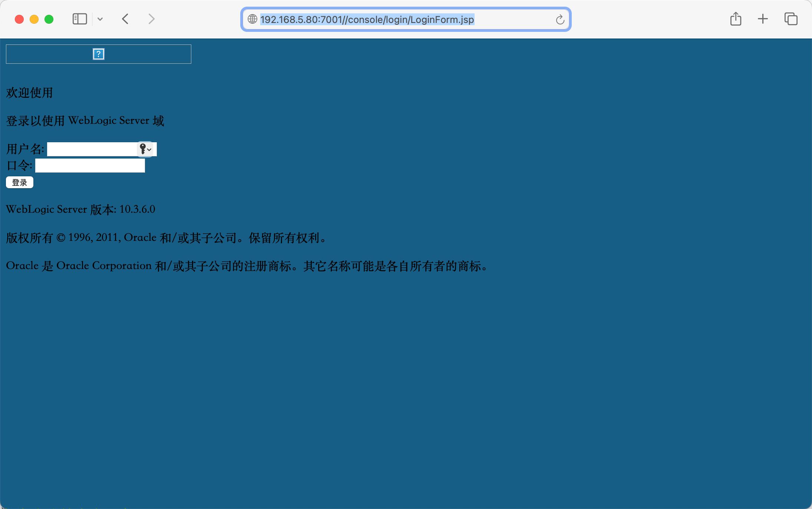Open the password autofill key dropdown
The width and height of the screenshot is (812, 509).
145,149
